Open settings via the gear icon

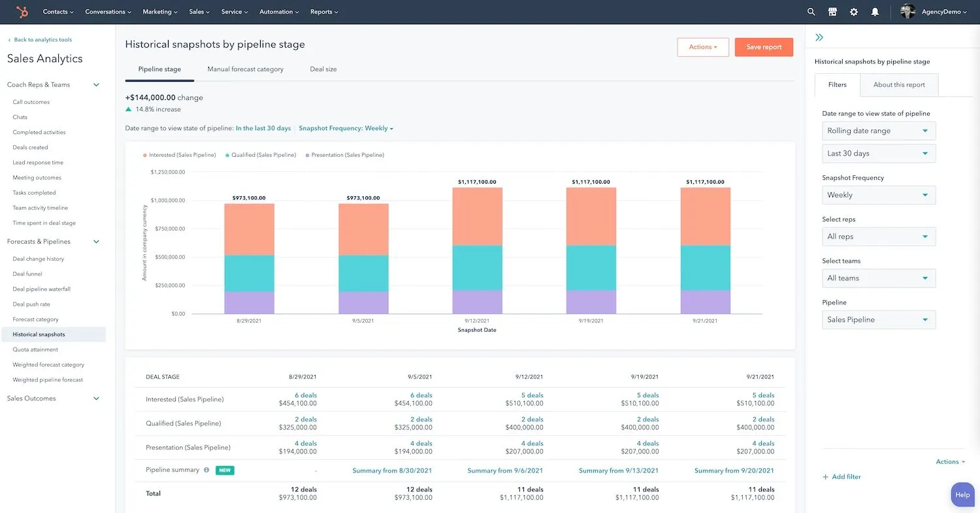click(853, 12)
